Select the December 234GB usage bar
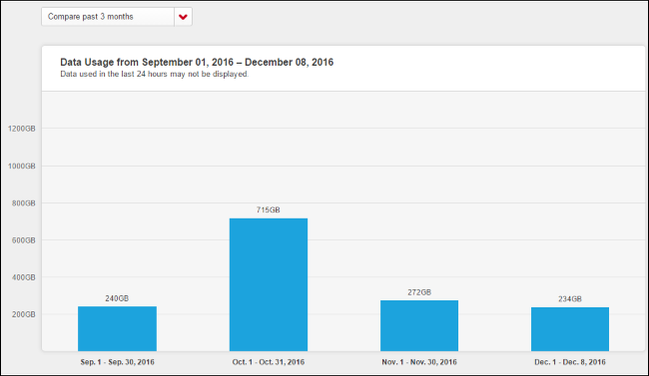Image resolution: width=649 pixels, height=376 pixels. (x=570, y=329)
